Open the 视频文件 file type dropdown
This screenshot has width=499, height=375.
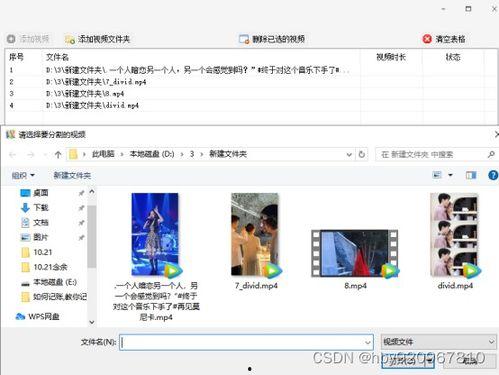438,342
